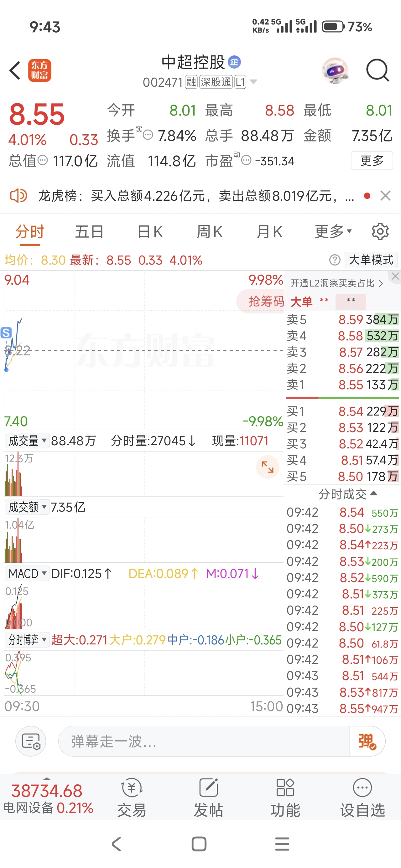
Task: Collapse the 分时成交 list
Action: click(348, 494)
